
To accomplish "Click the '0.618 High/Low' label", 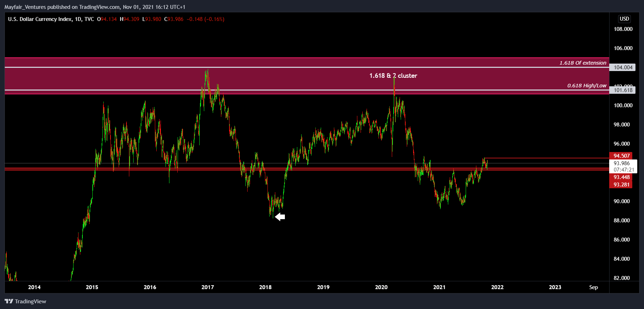I will (587, 86).
